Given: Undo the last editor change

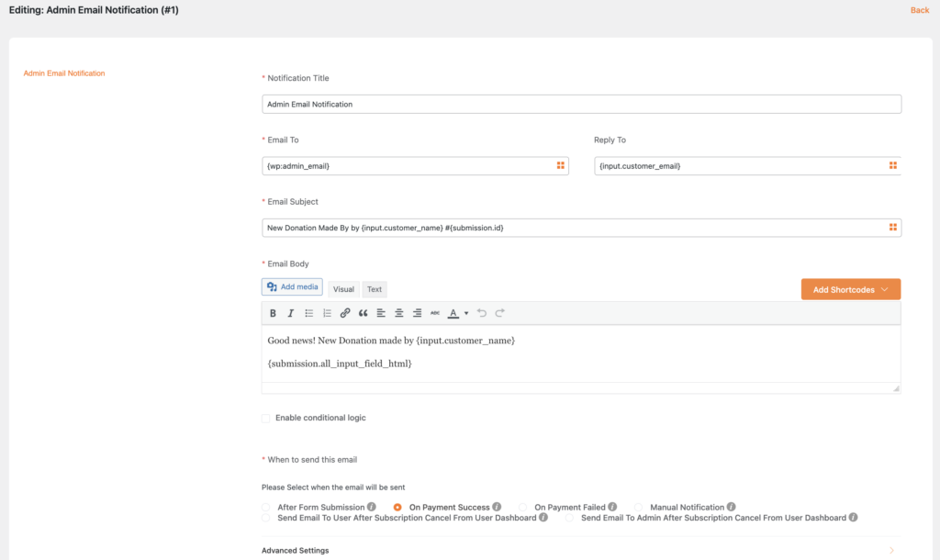Looking at the screenshot, I should click(482, 313).
